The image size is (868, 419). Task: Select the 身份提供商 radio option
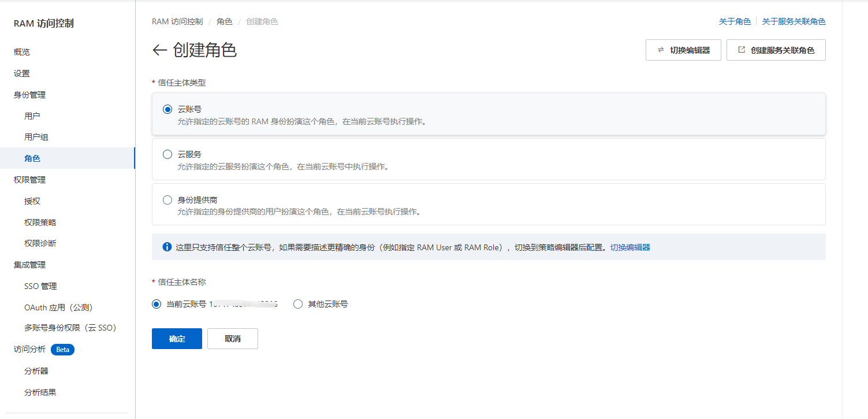[x=167, y=200]
